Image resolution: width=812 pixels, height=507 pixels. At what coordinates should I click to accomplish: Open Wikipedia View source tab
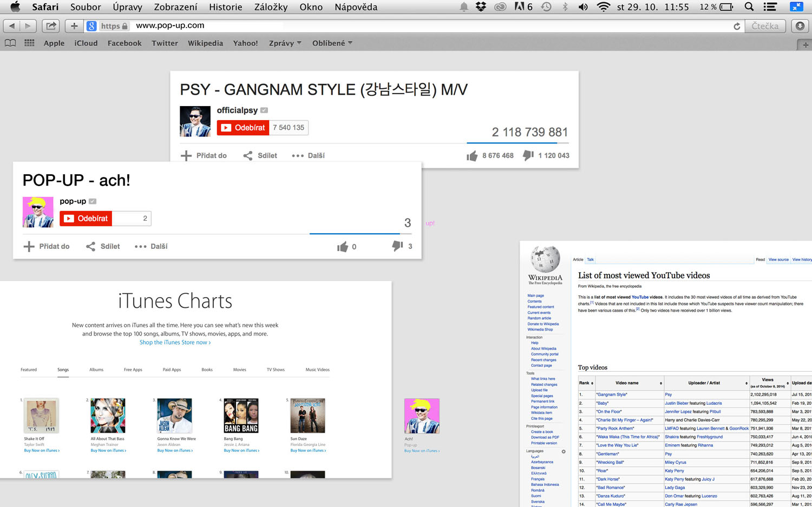[x=778, y=260]
